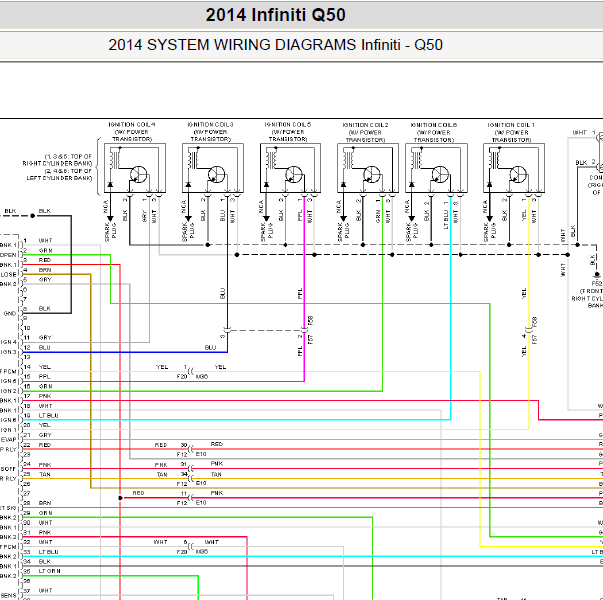603x600 pixels.
Task: Click the F20/M36 connector on the WHT wire
Action: click(x=191, y=546)
